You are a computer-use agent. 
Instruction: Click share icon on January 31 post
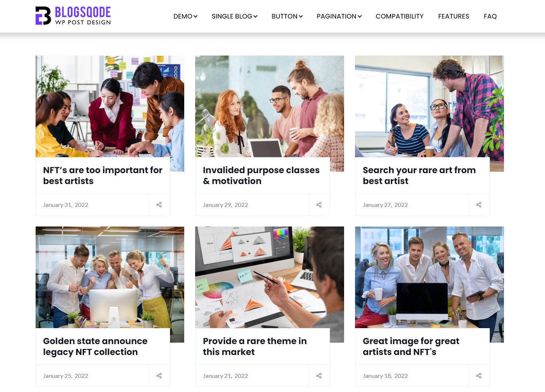click(x=159, y=205)
